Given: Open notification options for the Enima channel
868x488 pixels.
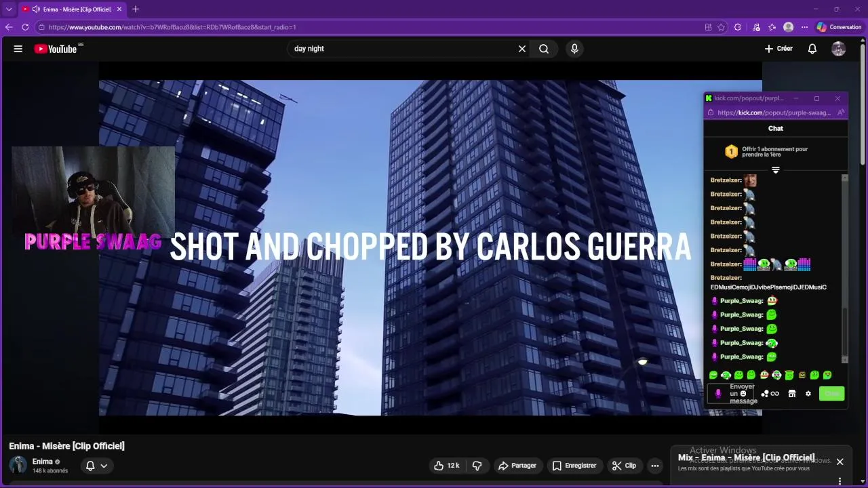Looking at the screenshot, I should pos(96,466).
